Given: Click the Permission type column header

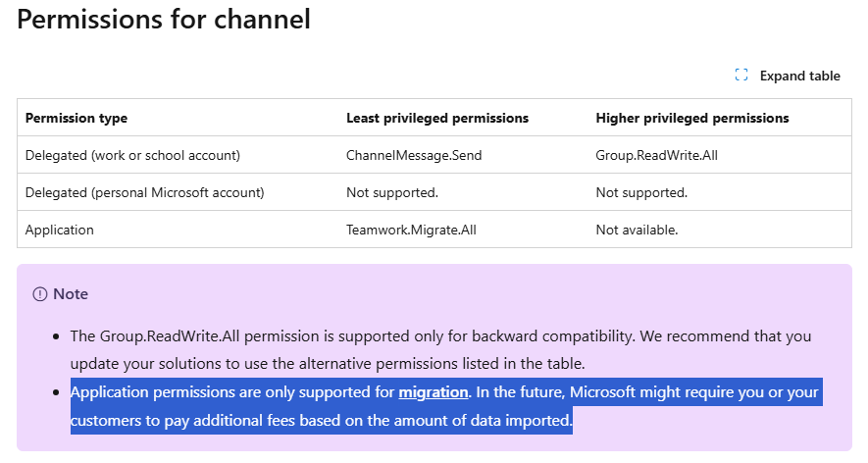Looking at the screenshot, I should pos(77,118).
